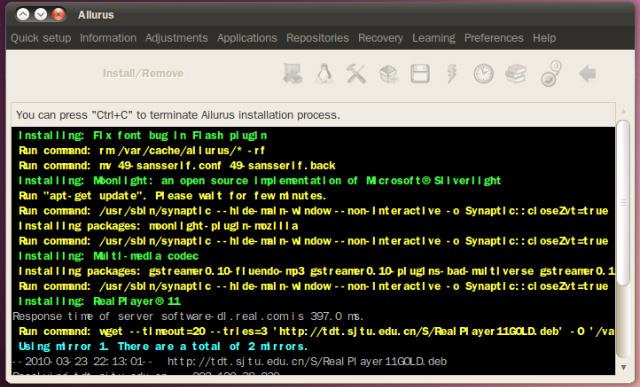Click the Linux penguin icon in toolbar
Viewport: 640px width, 387px height.
pos(324,74)
